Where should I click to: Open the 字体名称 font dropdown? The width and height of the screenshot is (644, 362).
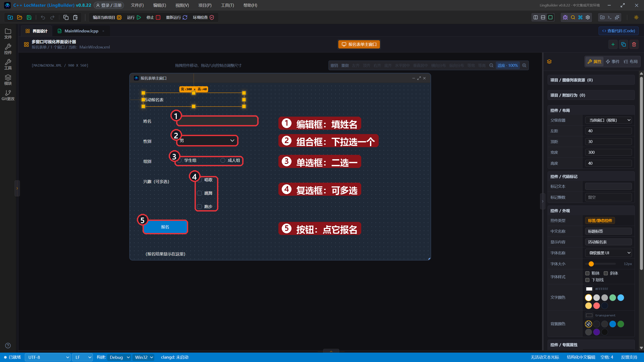608,253
